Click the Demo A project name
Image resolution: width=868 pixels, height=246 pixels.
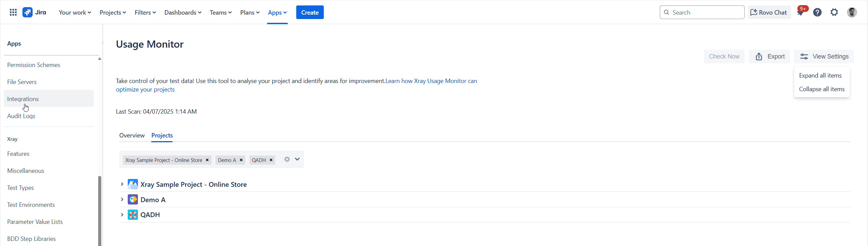tap(153, 200)
